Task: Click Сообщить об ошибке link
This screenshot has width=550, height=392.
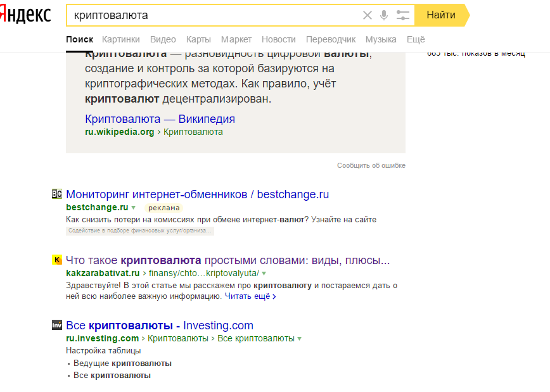Action: 371,165
